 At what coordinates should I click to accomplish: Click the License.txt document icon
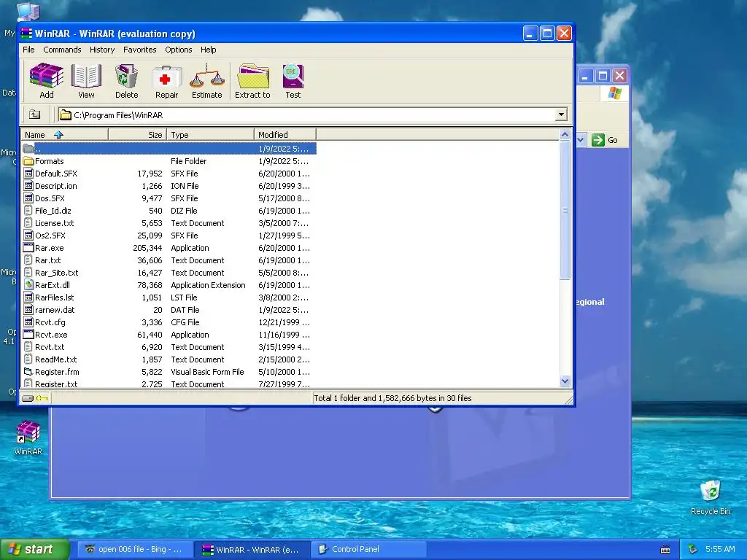pyautogui.click(x=28, y=223)
